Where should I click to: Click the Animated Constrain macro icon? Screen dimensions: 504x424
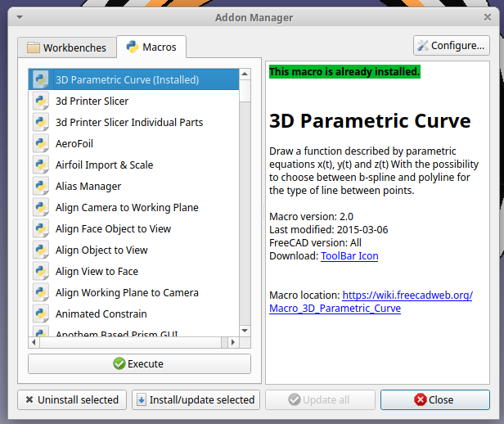[41, 314]
